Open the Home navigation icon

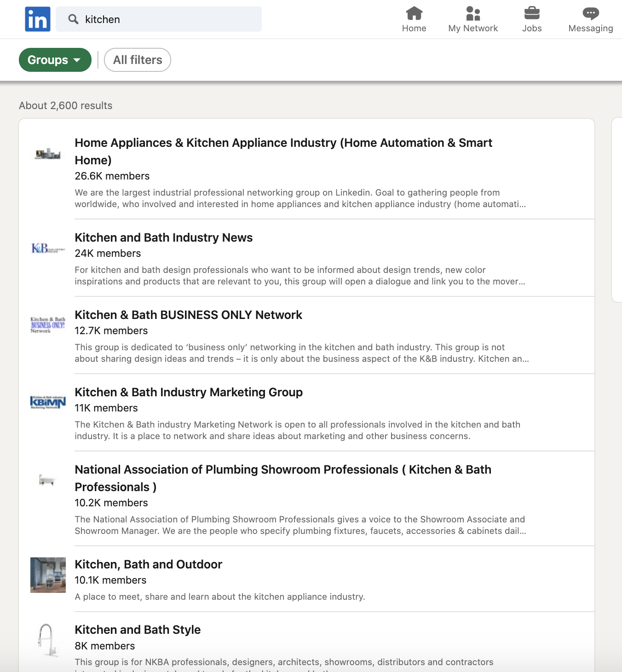pos(414,13)
